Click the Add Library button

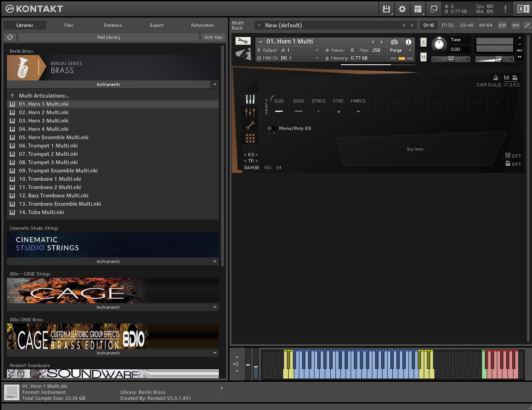point(109,37)
